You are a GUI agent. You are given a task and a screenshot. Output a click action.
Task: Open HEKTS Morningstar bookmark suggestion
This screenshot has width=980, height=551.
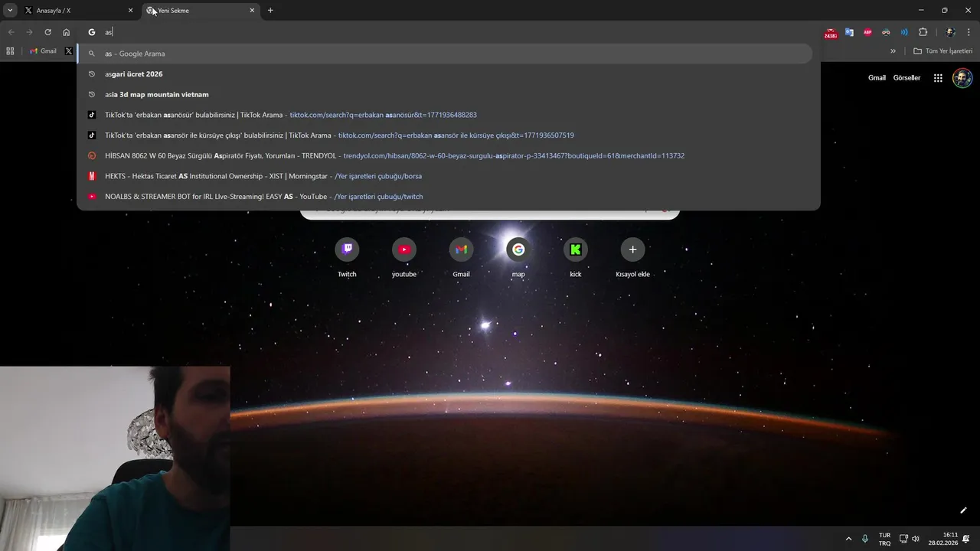tap(445, 176)
